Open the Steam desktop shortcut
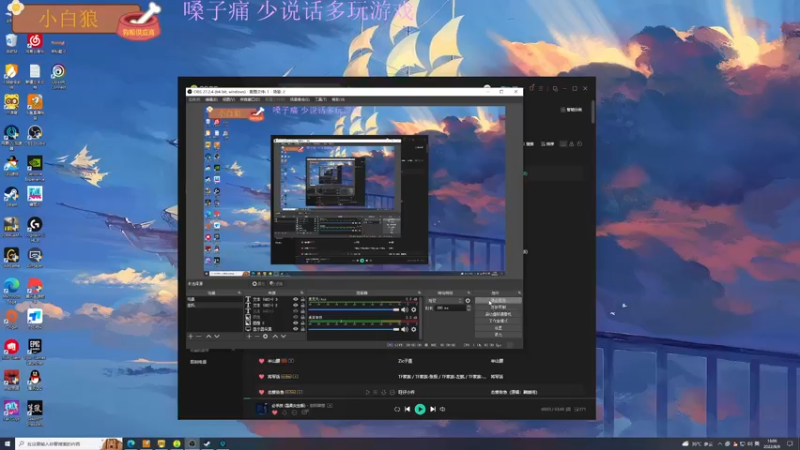 (x=11, y=196)
